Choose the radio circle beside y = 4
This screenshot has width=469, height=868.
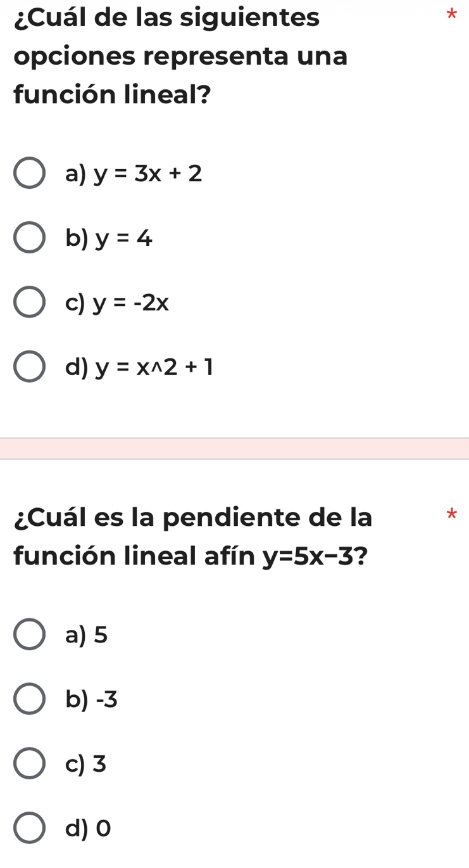(29, 238)
